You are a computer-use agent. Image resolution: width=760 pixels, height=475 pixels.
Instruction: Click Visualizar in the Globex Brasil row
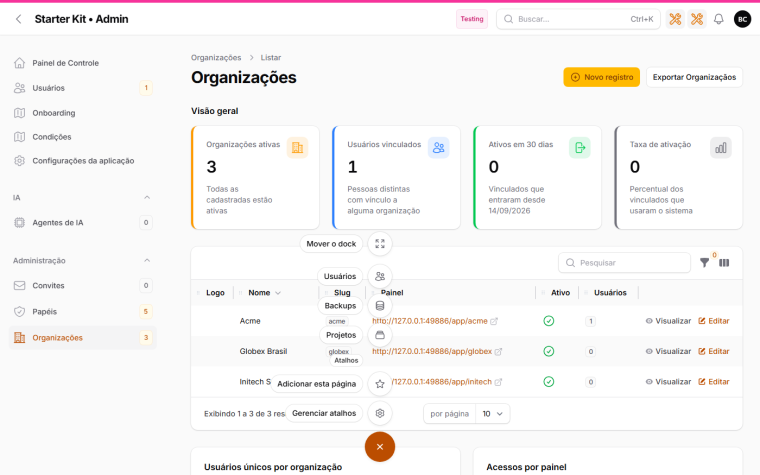(668, 351)
